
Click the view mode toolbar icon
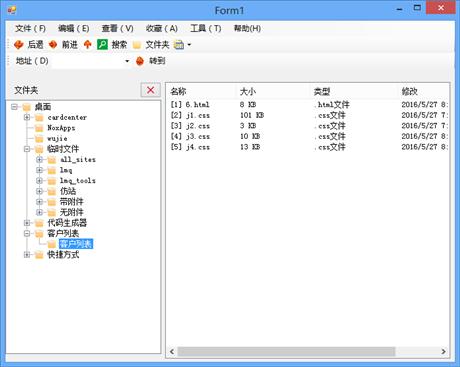(179, 45)
